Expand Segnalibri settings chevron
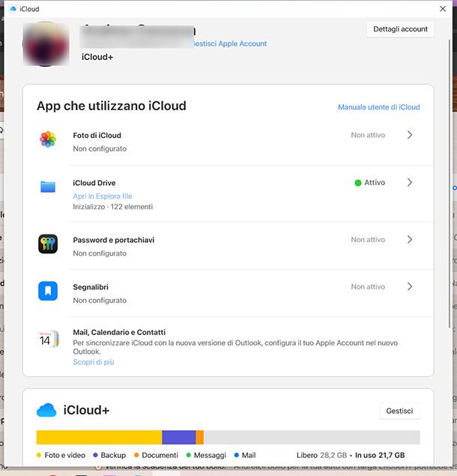The height and width of the screenshot is (476, 457). click(410, 286)
